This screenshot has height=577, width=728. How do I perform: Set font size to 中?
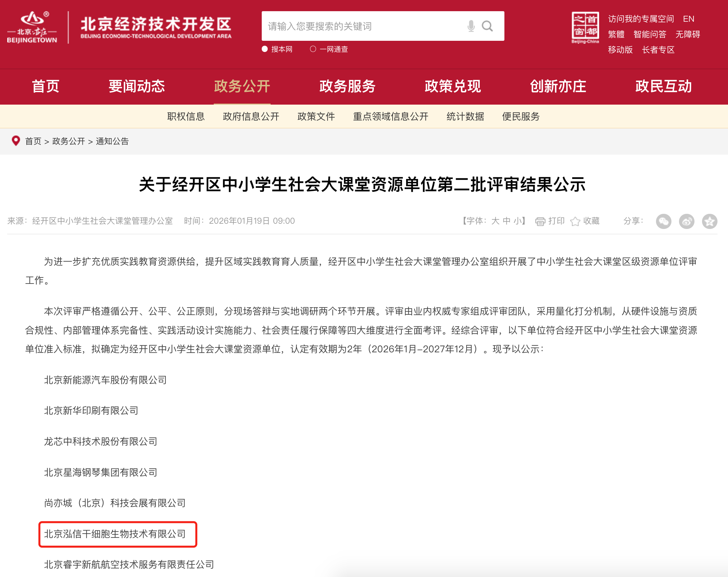coord(506,221)
